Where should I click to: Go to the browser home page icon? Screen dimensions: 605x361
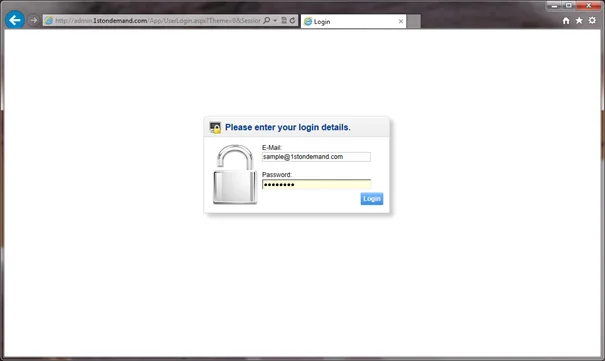(x=566, y=21)
